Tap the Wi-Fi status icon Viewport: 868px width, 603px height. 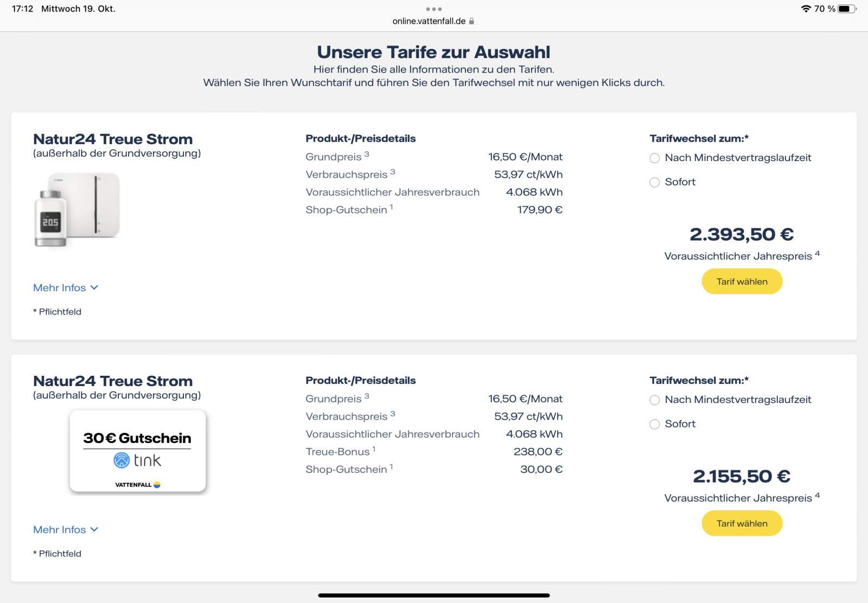point(806,9)
